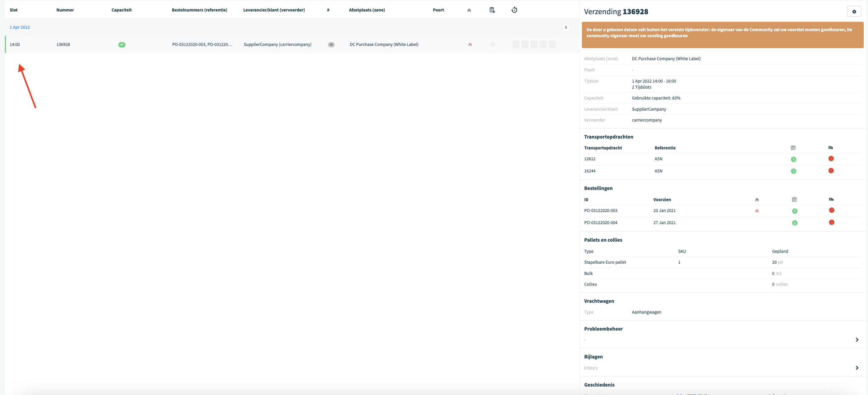Click Gebruikte capaciteit: 83% value

pos(656,98)
